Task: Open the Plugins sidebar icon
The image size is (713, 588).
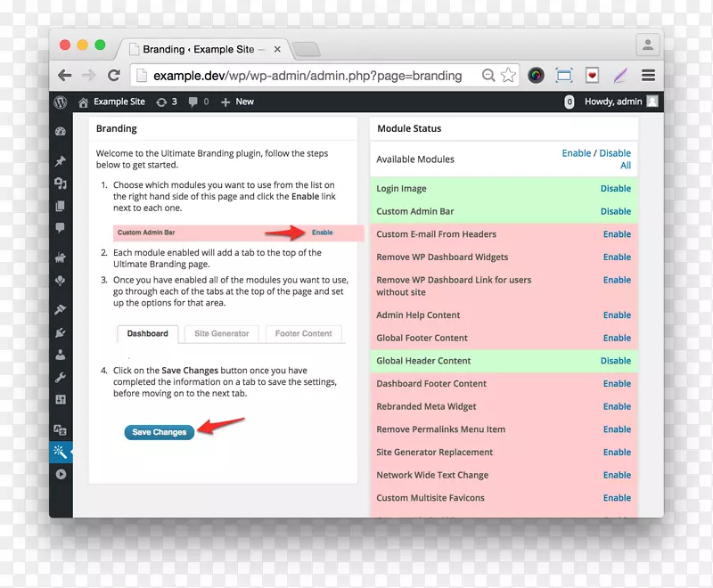Action: [61, 332]
